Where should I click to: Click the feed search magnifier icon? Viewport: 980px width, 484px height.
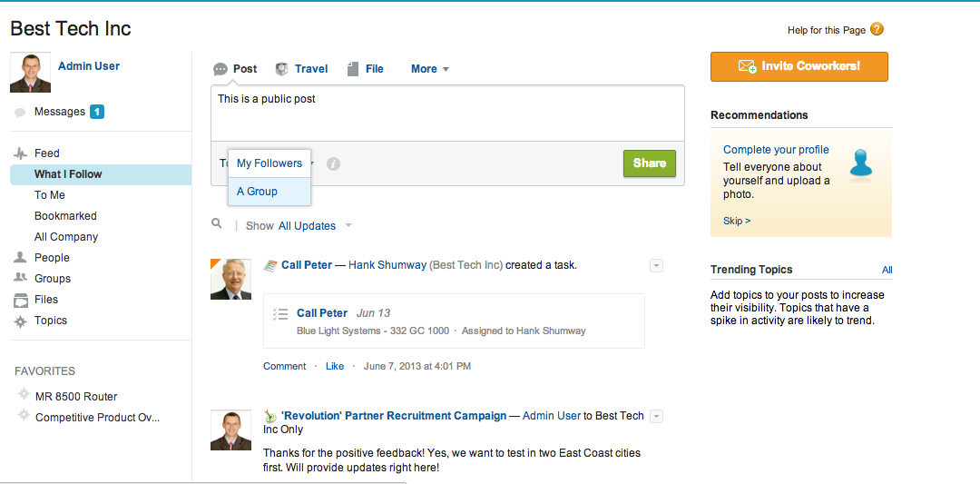point(216,223)
